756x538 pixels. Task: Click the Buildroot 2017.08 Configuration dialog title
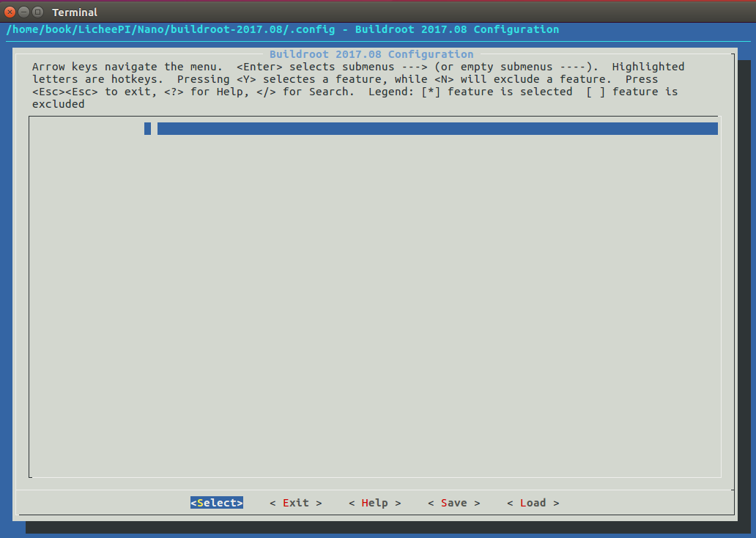tap(371, 54)
